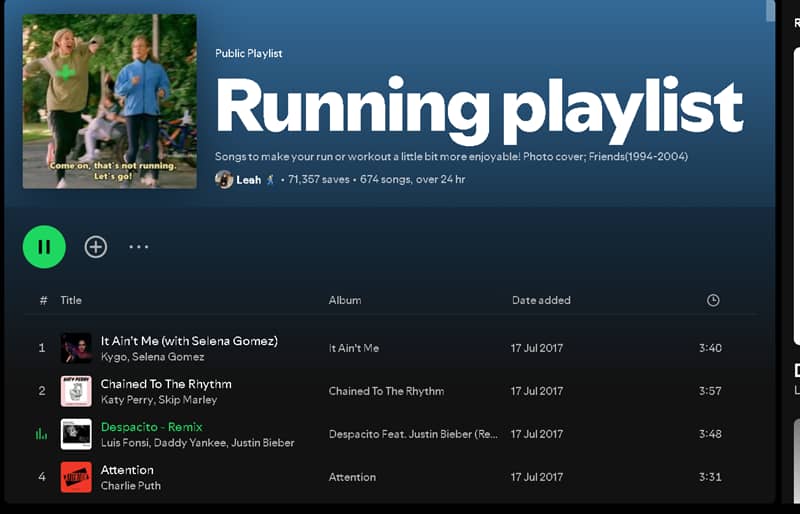Sort the list by Album column
Screen dimensions: 800x514
point(345,300)
